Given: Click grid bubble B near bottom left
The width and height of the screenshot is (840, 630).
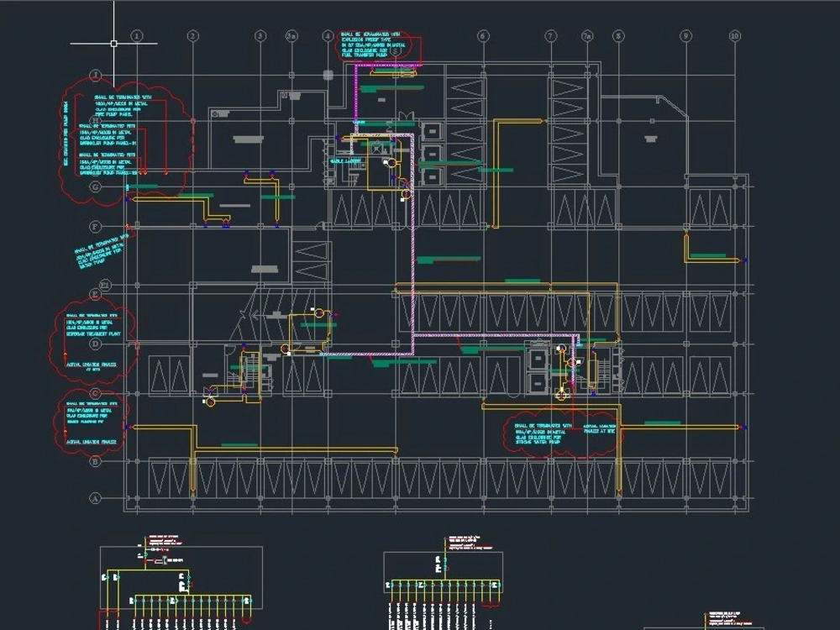Looking at the screenshot, I should 93,460.
